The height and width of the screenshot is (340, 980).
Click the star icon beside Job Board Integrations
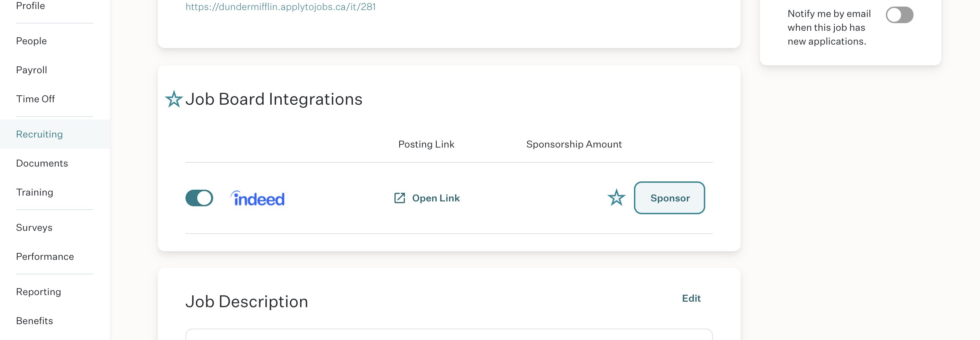click(174, 99)
